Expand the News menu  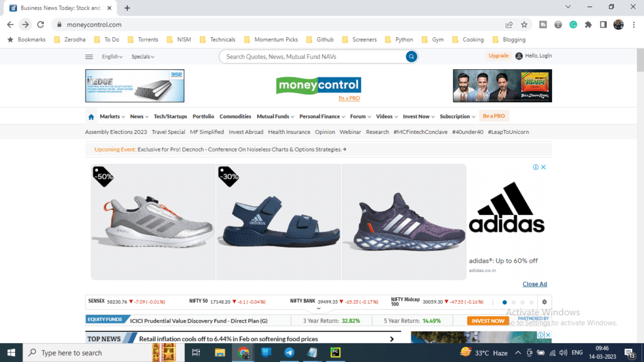139,116
